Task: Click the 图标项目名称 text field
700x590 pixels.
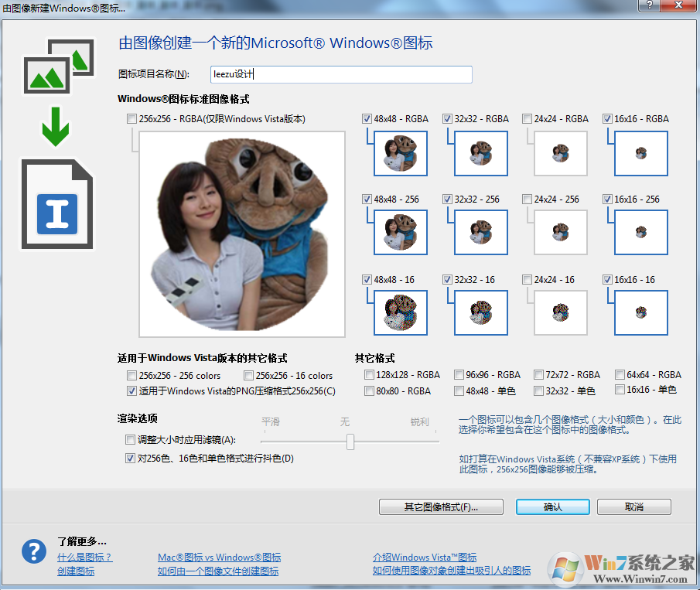Action: 340,74
